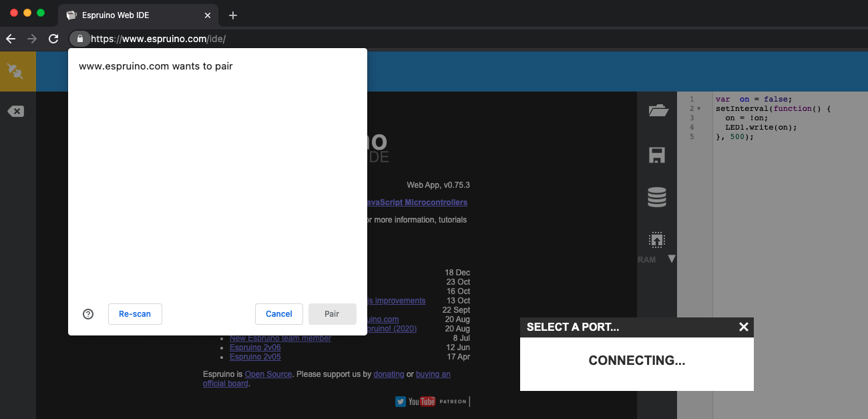868x419 pixels.
Task: Click the Re-scan button
Action: pyautogui.click(x=135, y=314)
